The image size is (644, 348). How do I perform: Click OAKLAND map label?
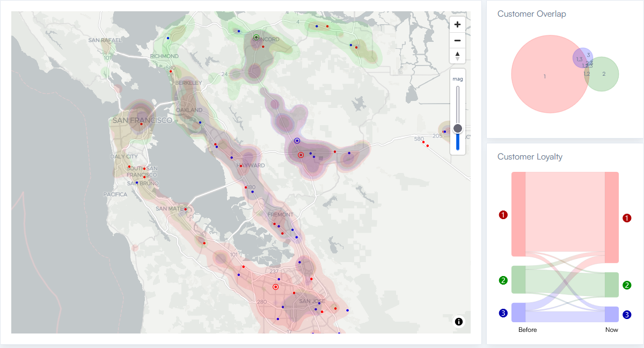(189, 110)
